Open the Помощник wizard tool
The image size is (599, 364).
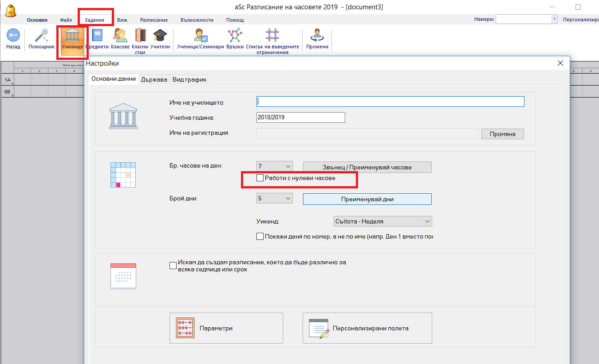[42, 36]
